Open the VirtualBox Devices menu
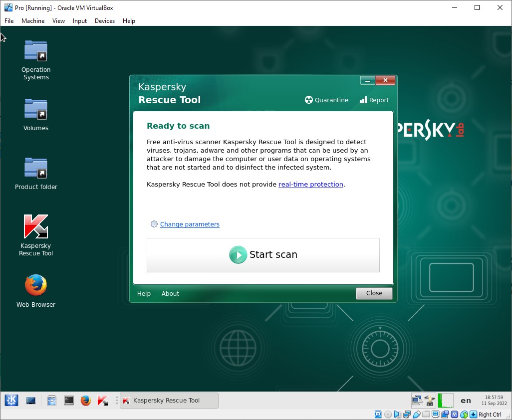Screen dimensions: 512x420 [x=105, y=21]
